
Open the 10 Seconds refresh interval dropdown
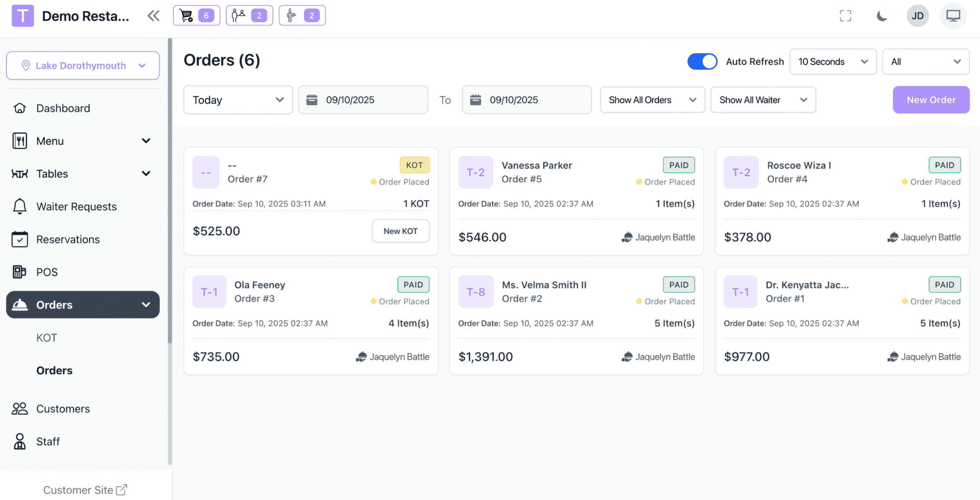832,61
